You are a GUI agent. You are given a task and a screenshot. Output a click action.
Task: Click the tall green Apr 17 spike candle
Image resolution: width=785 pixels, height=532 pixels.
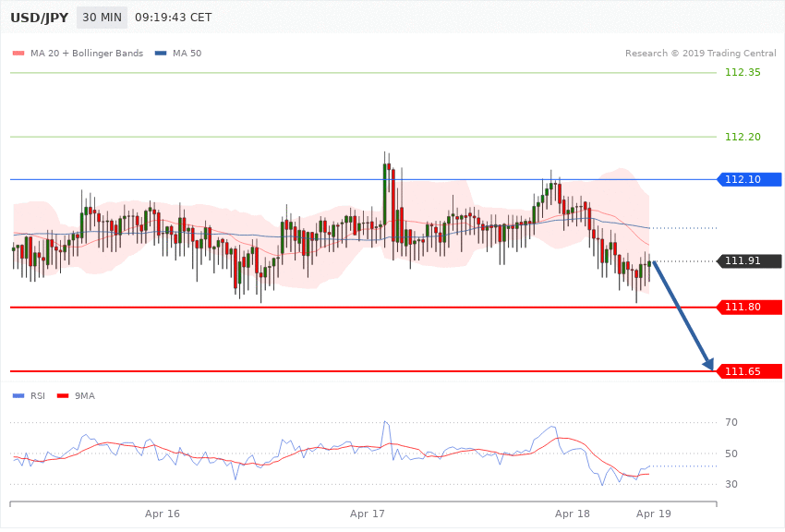pos(384,193)
